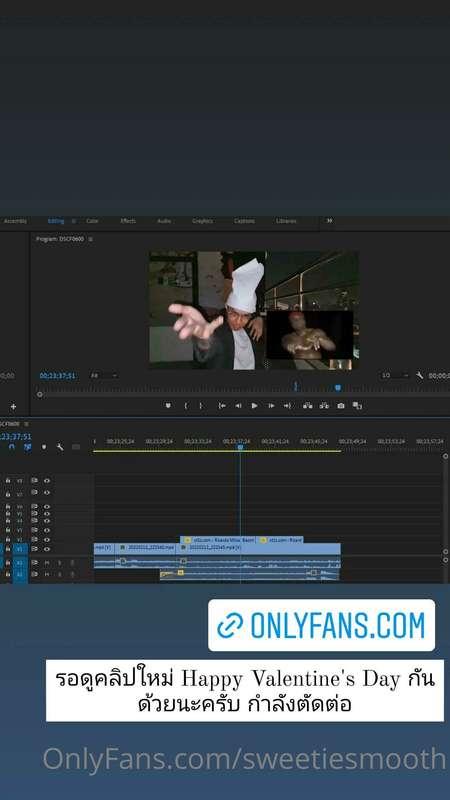
Task: Switch to the Editing workspace tab
Action: point(56,221)
